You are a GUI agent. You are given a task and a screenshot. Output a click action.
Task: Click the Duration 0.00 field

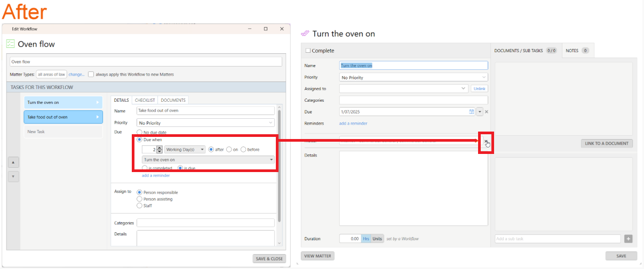click(x=350, y=239)
